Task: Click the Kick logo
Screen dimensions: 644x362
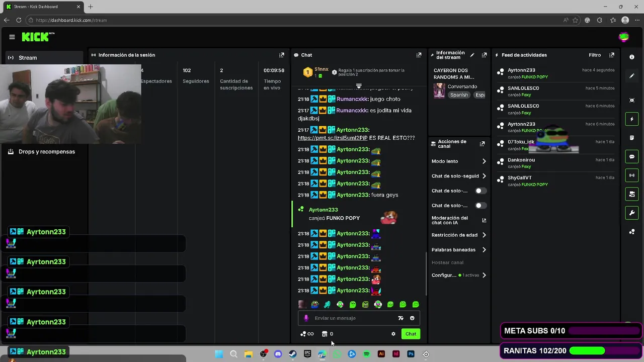Action: 38,37
